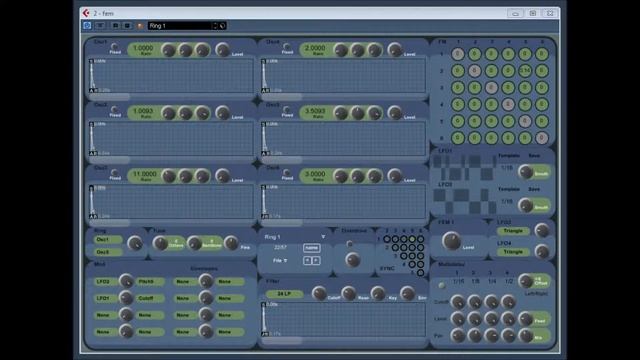Screen dimensions: 640x360
Task: Click the Multidelay Feed knob
Action: click(526, 318)
